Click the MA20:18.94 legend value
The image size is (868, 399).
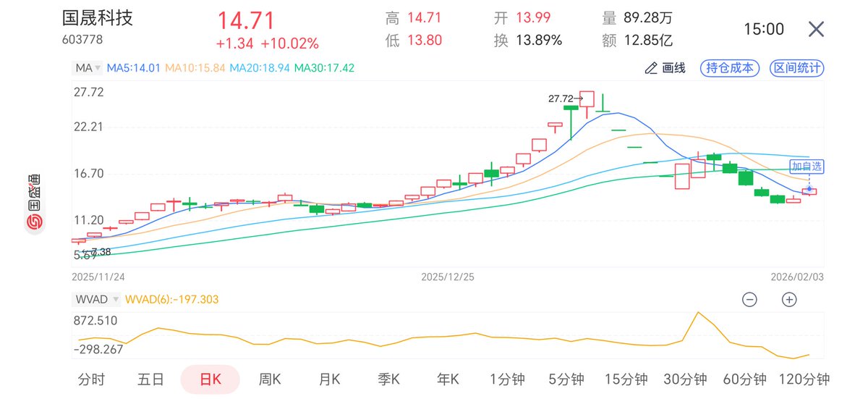[x=260, y=68]
